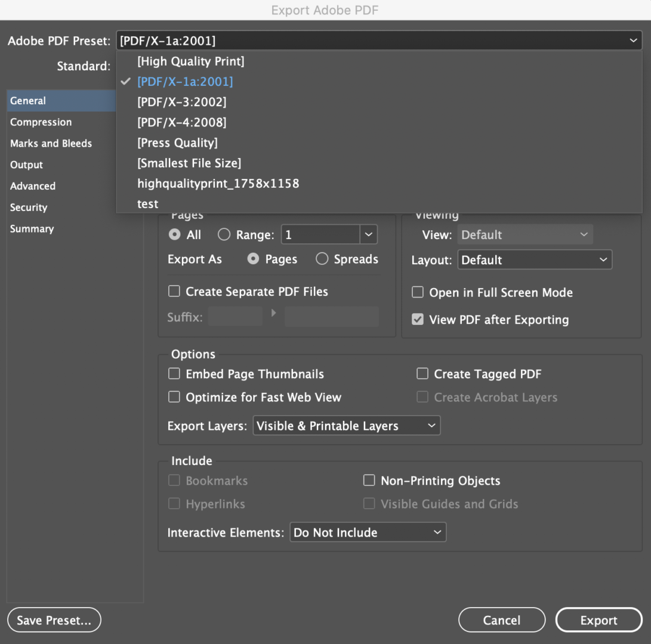
Task: Go to the Security section
Action: (x=29, y=208)
